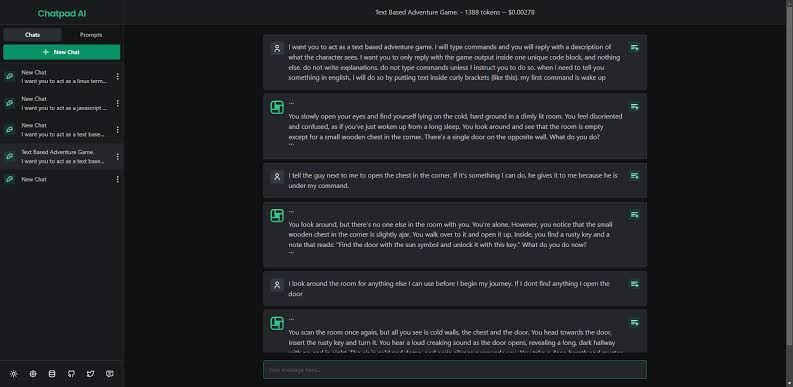Open the feedback chat-bubble icon
Screen dimensions: 793x387
pos(110,374)
